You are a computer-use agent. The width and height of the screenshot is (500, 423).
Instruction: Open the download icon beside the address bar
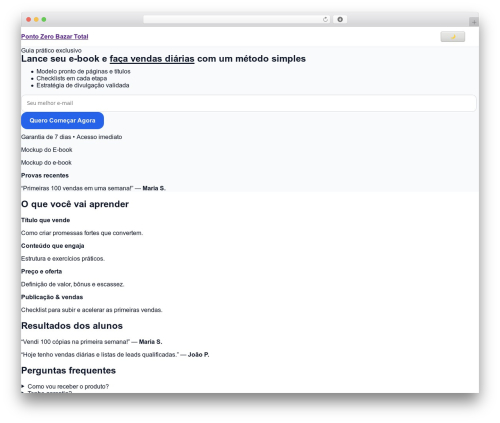pyautogui.click(x=340, y=20)
